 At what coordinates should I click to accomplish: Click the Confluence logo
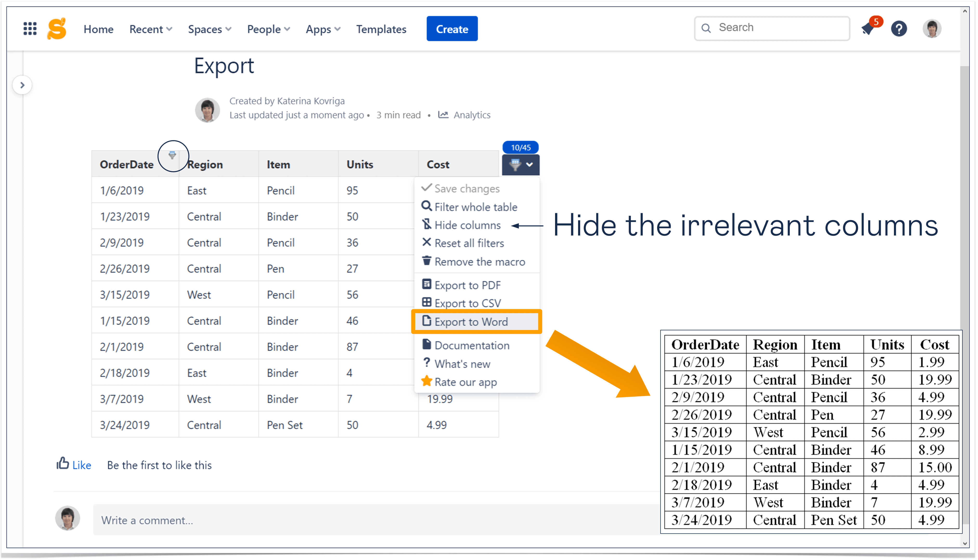click(x=57, y=28)
